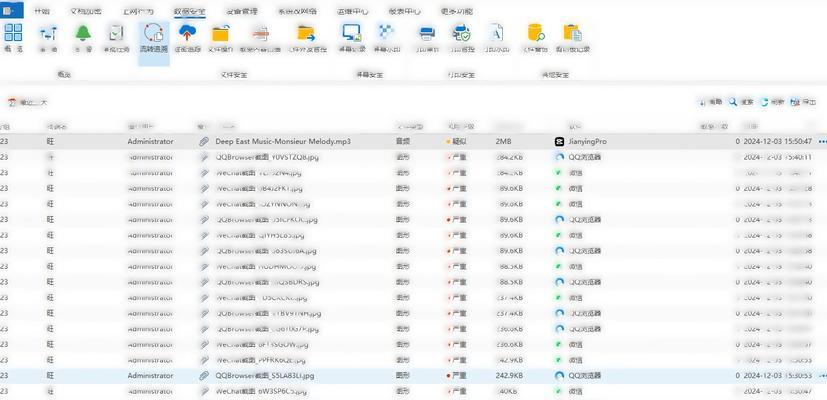This screenshot has width=827, height=400.
Task: Open the 屏幕记录 monitor icon
Action: [x=352, y=33]
